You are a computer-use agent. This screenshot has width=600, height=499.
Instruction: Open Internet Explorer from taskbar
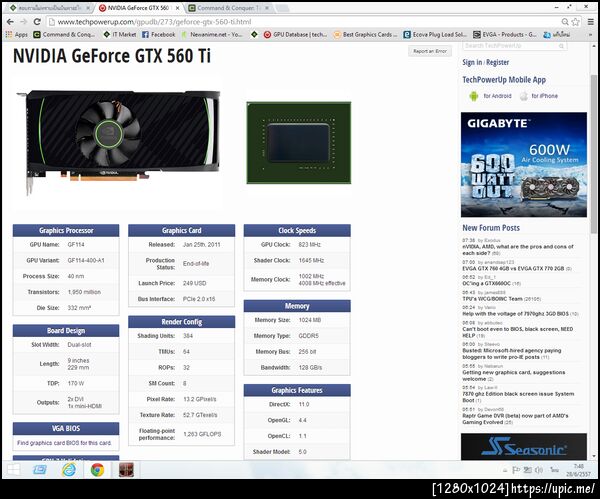click(69, 470)
